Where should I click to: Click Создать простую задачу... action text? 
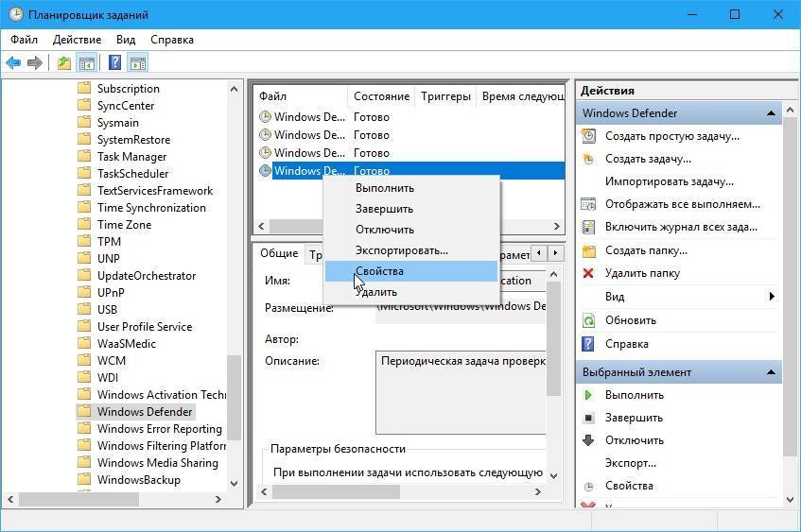pos(672,136)
